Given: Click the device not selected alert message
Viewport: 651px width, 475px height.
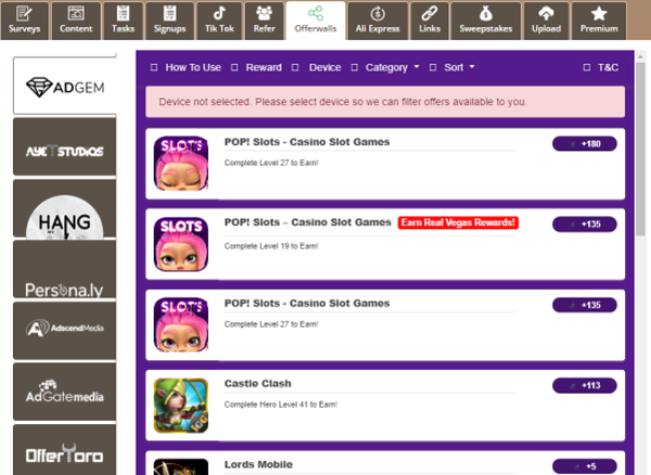Looking at the screenshot, I should point(385,102).
